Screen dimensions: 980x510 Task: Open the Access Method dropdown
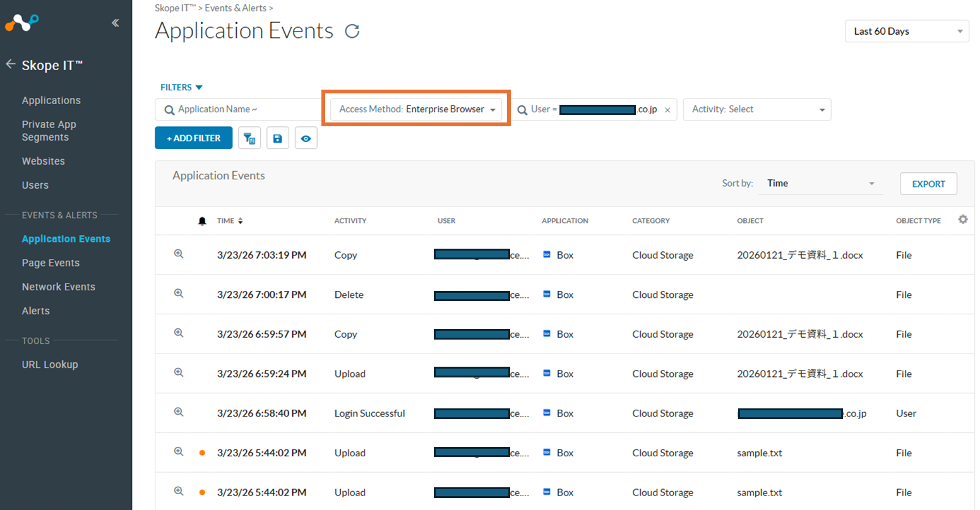[417, 109]
